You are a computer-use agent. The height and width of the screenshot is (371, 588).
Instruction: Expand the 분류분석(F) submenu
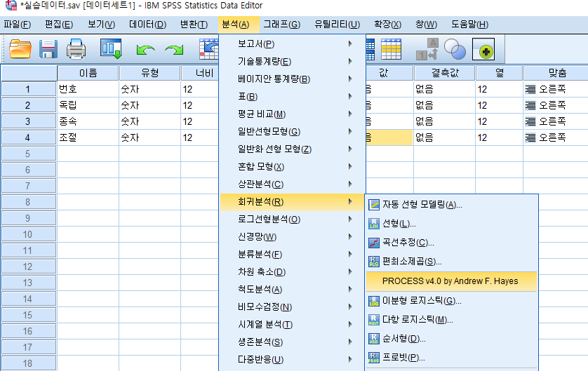(x=292, y=255)
